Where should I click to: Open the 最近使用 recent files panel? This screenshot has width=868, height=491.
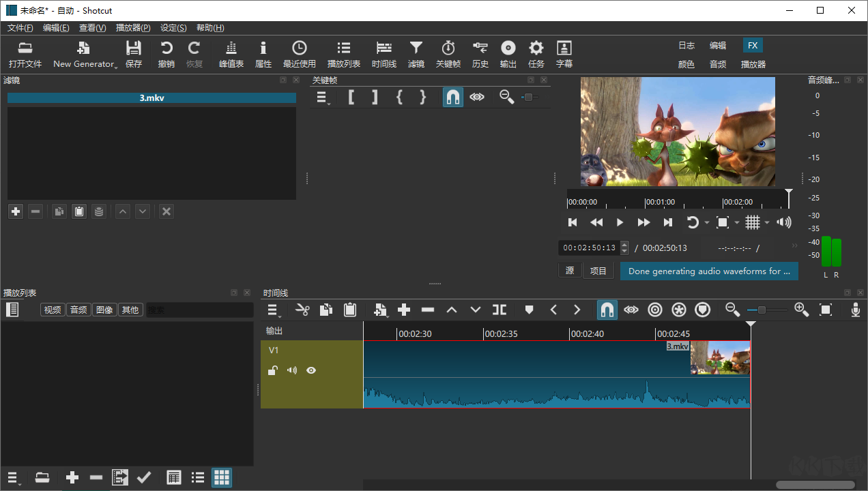300,55
